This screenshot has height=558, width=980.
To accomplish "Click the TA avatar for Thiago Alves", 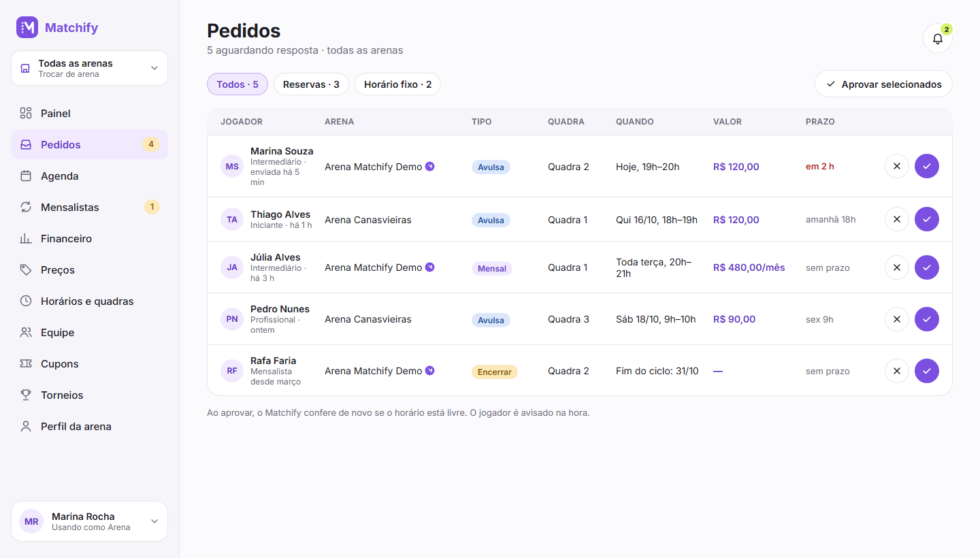I will 232,219.
